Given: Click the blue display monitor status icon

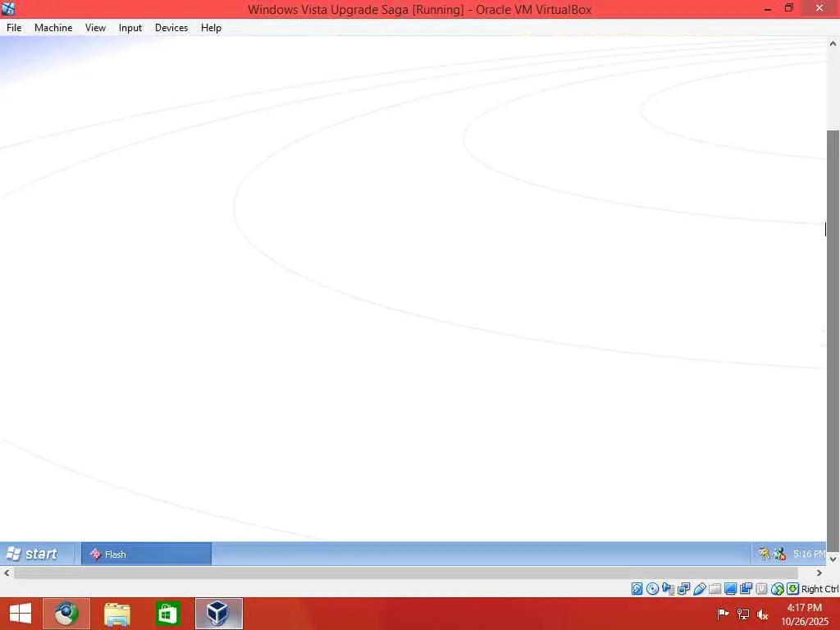Looking at the screenshot, I should click(730, 589).
